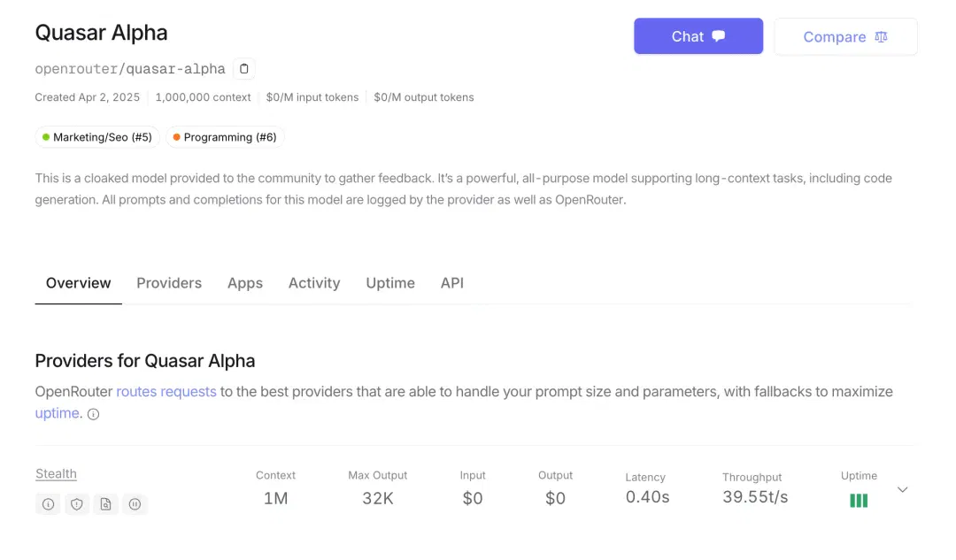Open the Uptime tab
Screen dimensions: 956x560
[390, 283]
